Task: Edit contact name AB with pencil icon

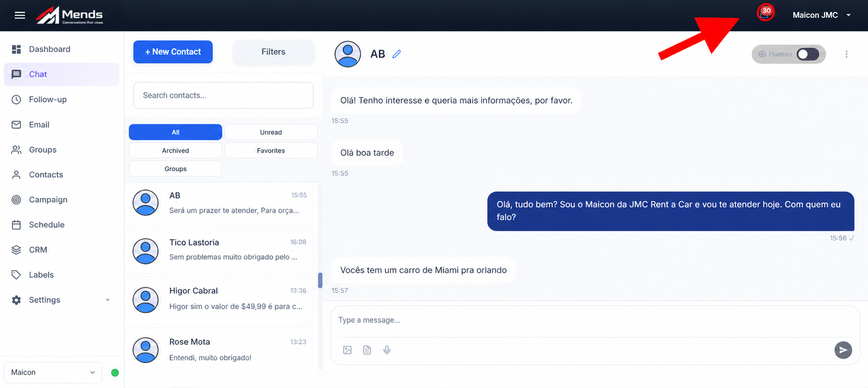Action: pyautogui.click(x=396, y=54)
